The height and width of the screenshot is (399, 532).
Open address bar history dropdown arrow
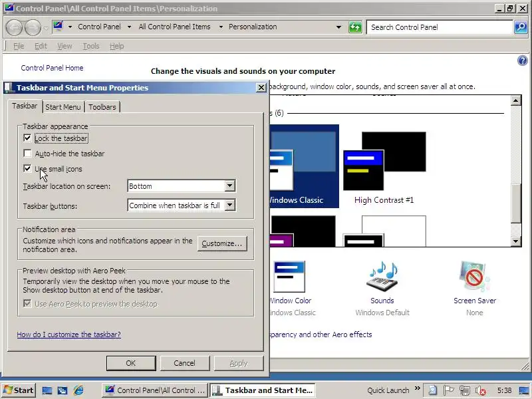[338, 27]
